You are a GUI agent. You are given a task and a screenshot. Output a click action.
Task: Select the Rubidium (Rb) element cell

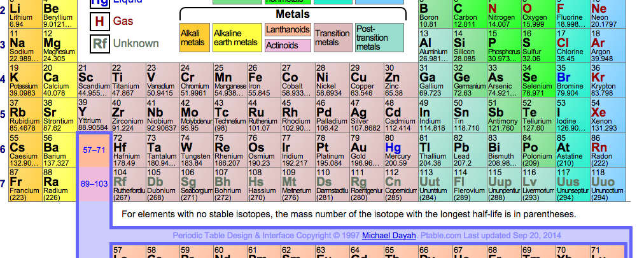pos(25,115)
